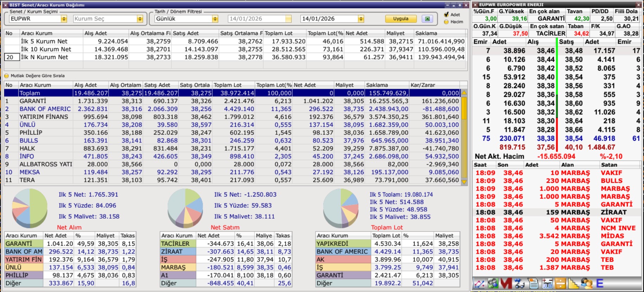Image resolution: width=644 pixels, height=292 pixels.
Task: Toggle Mutlak Değere Göre Sırala option
Action: pos(6,76)
